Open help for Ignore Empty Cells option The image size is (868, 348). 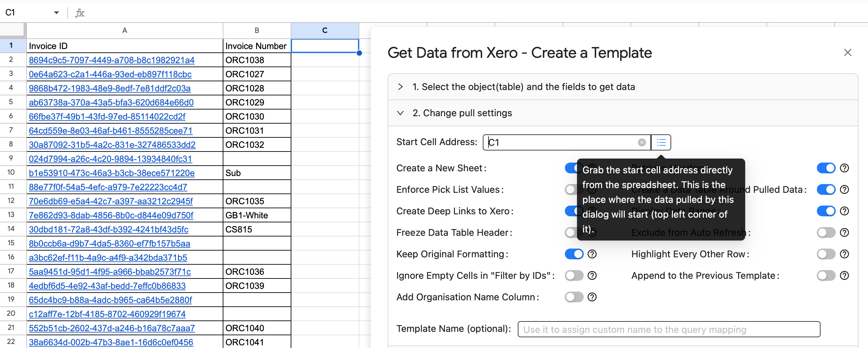592,276
